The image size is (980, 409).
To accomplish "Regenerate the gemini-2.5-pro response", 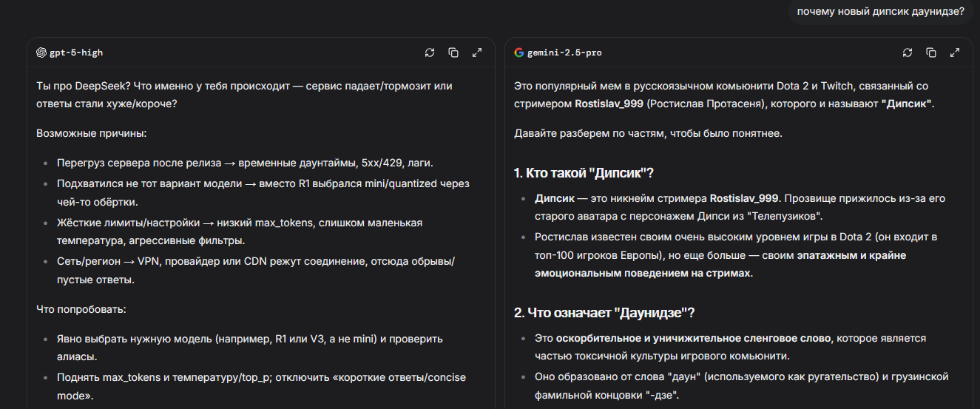I will [908, 53].
